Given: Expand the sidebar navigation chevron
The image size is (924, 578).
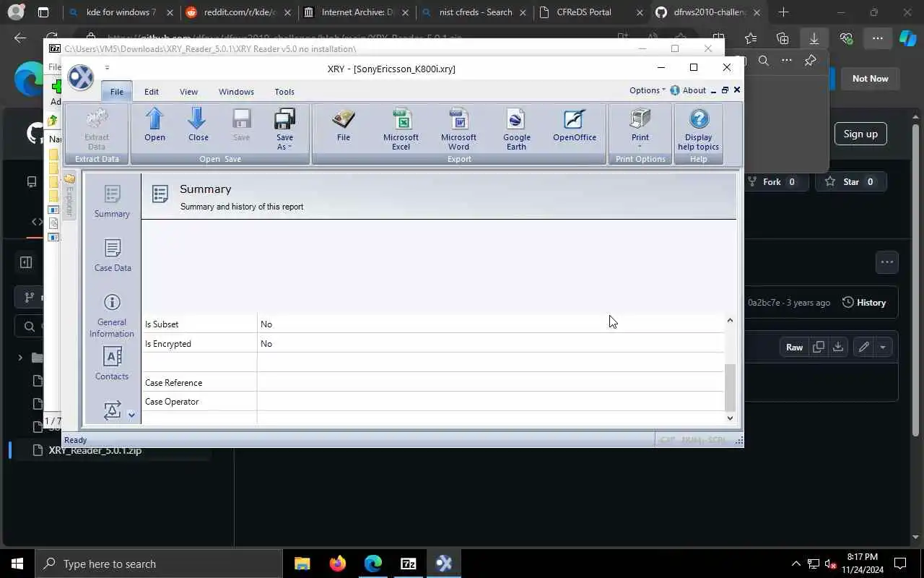Looking at the screenshot, I should (x=131, y=415).
